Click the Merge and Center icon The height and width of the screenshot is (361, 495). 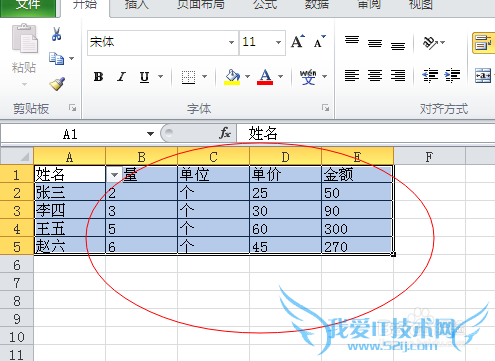pos(483,76)
